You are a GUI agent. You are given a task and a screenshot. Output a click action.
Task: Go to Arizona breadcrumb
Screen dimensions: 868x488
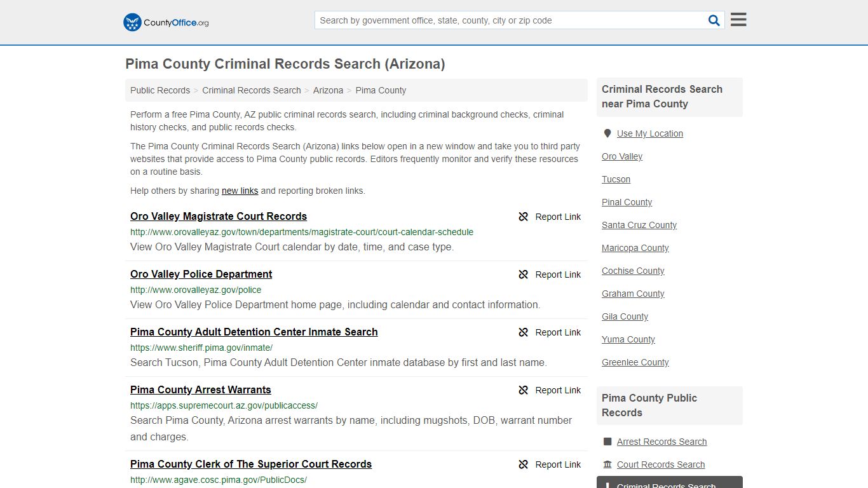[x=328, y=90]
